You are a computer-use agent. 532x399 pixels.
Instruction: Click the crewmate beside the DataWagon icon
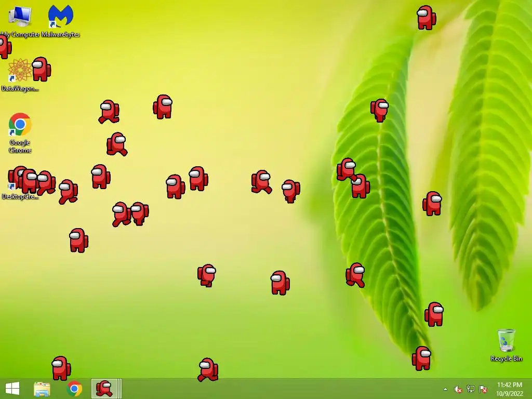[42, 69]
